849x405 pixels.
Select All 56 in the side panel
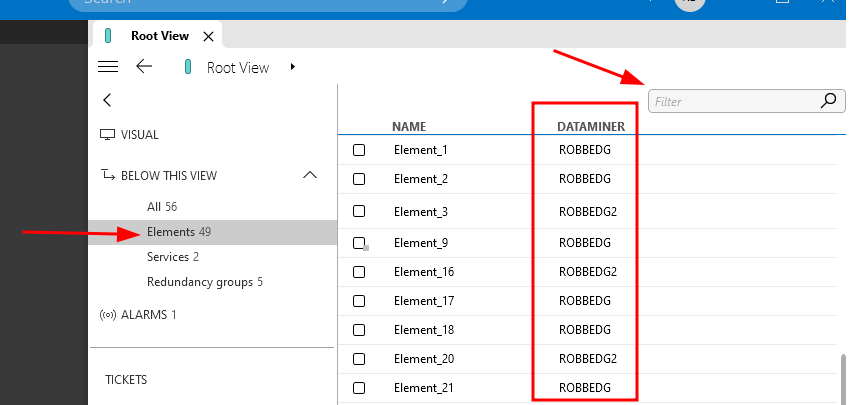[162, 206]
